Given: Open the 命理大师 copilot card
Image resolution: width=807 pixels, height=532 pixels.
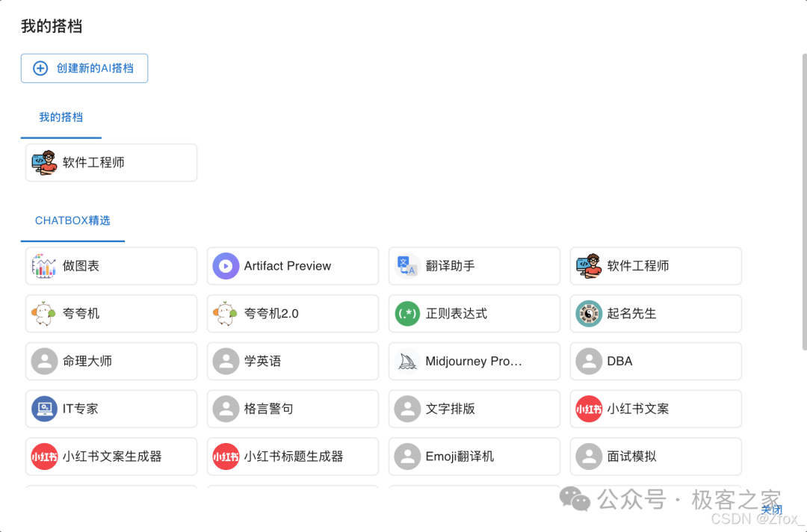Looking at the screenshot, I should [111, 361].
